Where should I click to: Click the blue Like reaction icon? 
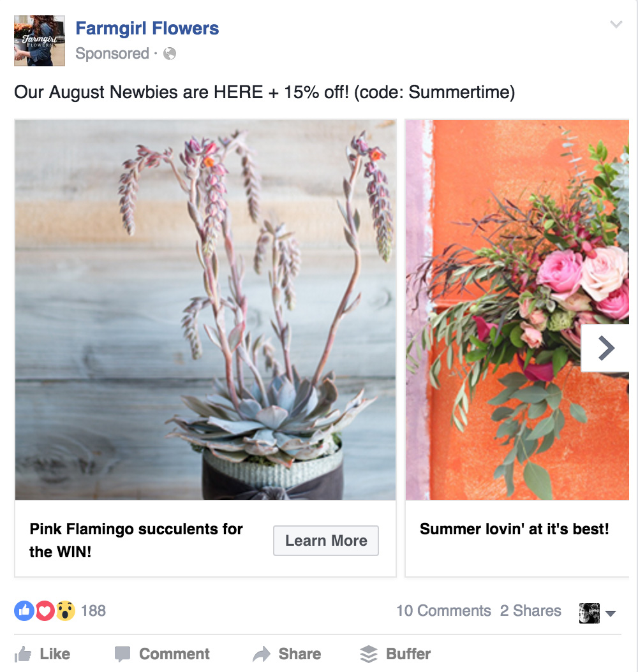click(24, 611)
